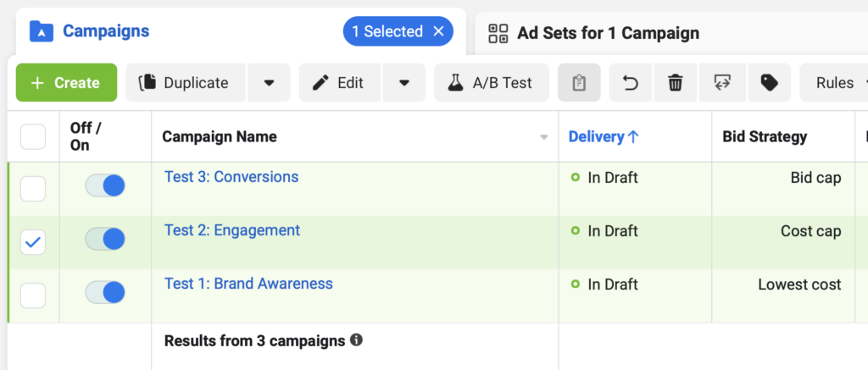Click the 1 Selected pill label
The image size is (868, 370).
tap(387, 31)
